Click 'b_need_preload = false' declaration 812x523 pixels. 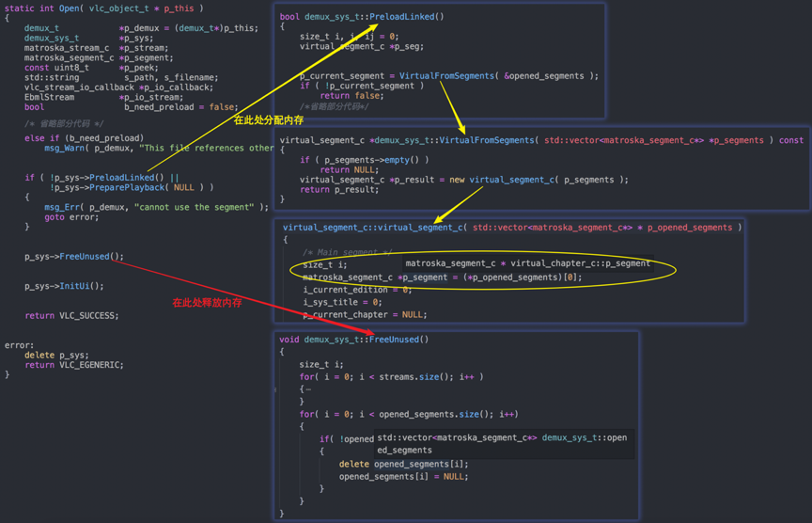[x=180, y=107]
